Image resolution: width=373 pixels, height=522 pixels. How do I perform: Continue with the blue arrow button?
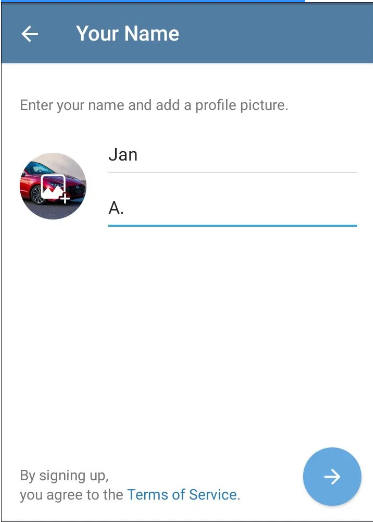point(332,476)
